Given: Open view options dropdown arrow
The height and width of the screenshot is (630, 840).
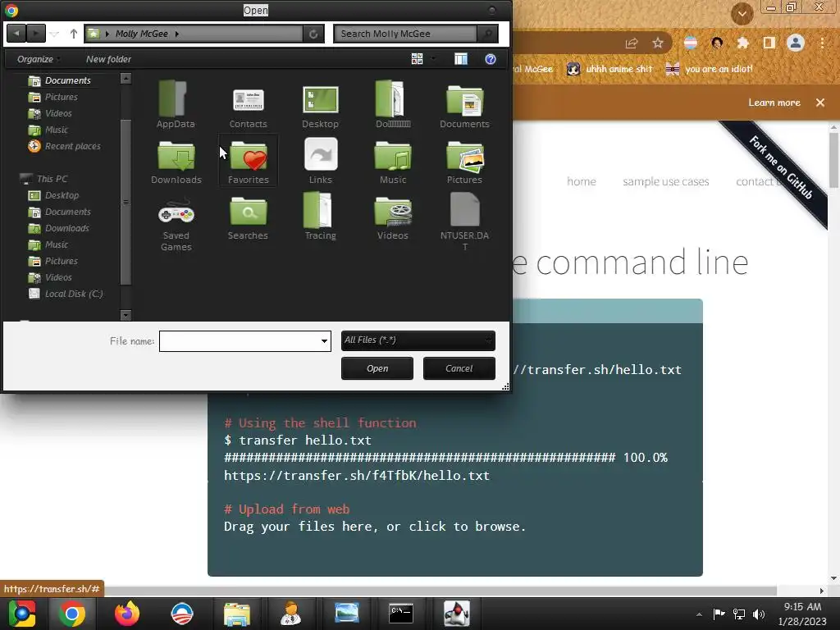Looking at the screenshot, I should pos(433,59).
